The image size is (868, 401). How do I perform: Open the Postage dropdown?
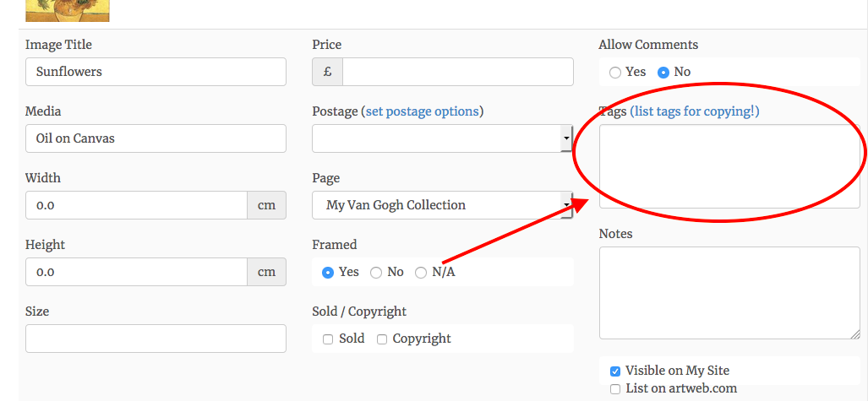pyautogui.click(x=442, y=138)
